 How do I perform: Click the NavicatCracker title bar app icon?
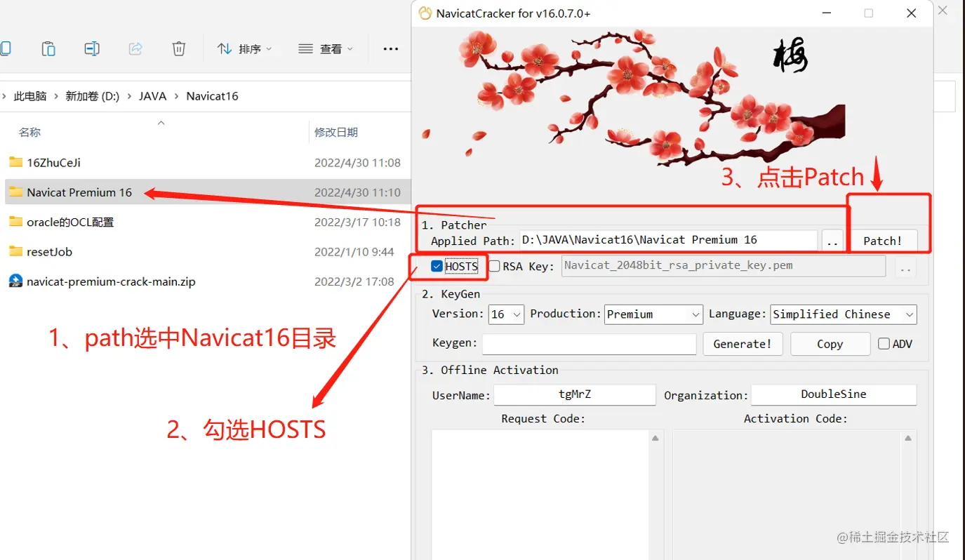click(425, 13)
